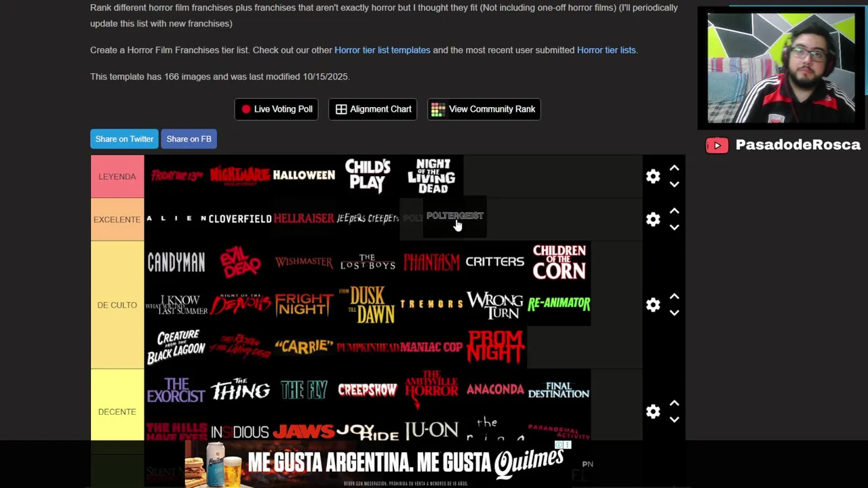
Task: Select the Wishmaster image
Action: point(304,262)
